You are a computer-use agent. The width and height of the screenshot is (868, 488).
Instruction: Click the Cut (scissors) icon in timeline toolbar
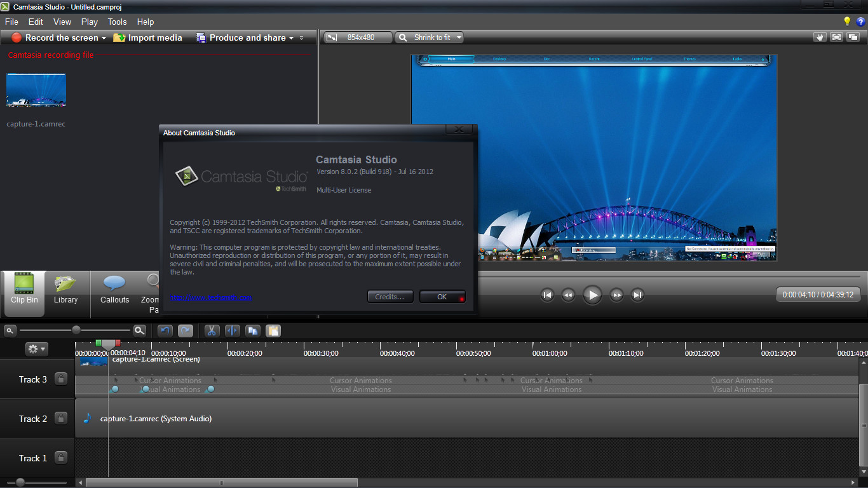[x=212, y=330]
